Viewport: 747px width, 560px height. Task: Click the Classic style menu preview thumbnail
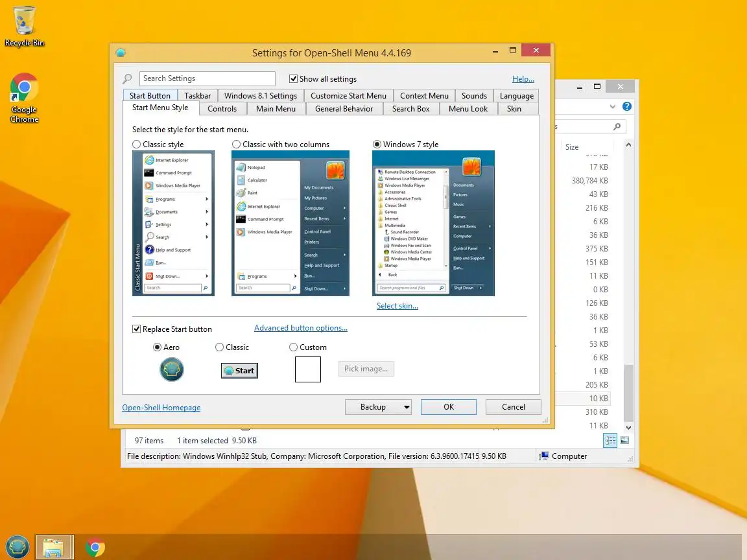click(173, 224)
